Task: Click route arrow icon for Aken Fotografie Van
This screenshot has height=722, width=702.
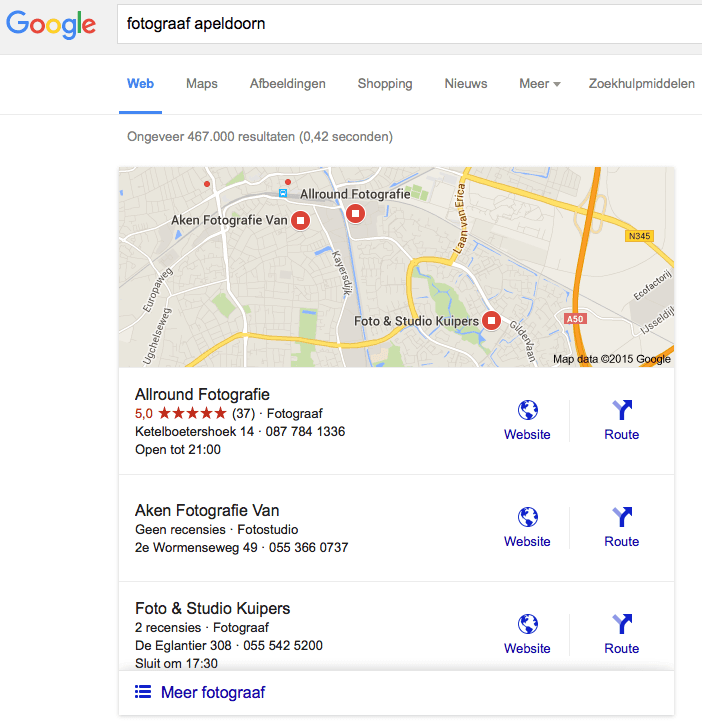Action: click(x=621, y=517)
